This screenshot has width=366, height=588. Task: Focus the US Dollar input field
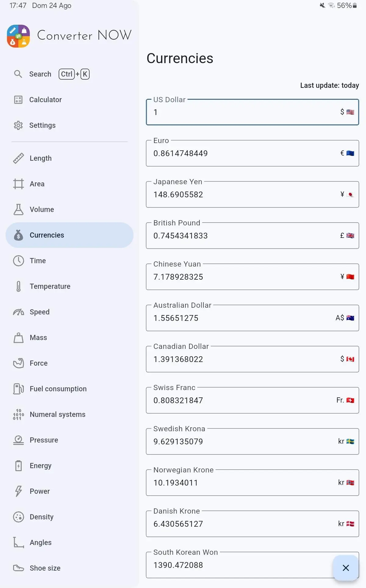(253, 112)
